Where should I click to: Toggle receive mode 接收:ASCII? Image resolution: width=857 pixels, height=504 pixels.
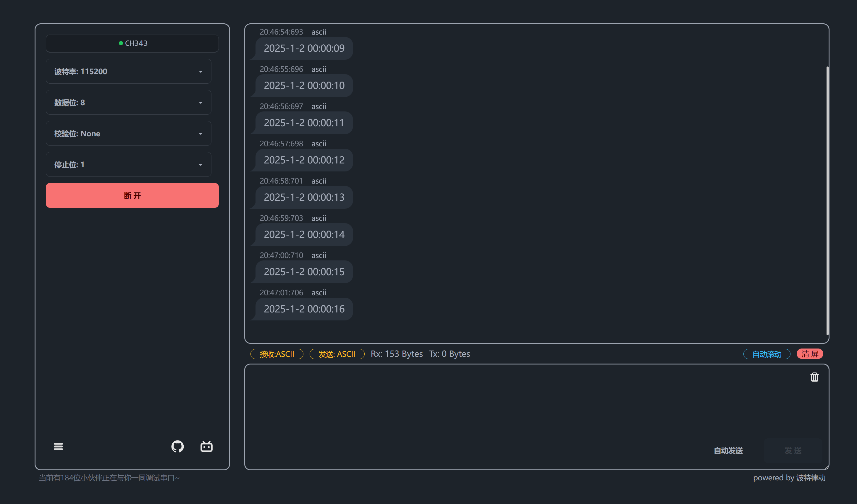tap(276, 354)
